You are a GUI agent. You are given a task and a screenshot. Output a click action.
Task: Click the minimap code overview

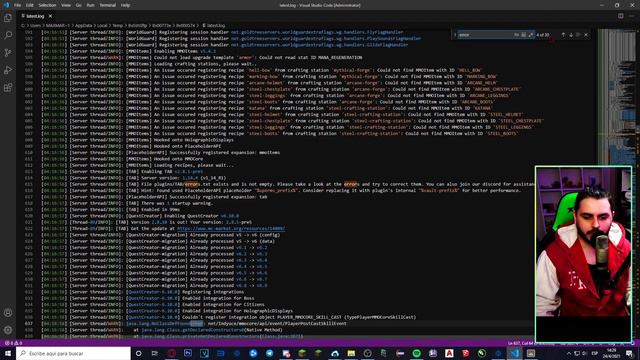click(616, 98)
